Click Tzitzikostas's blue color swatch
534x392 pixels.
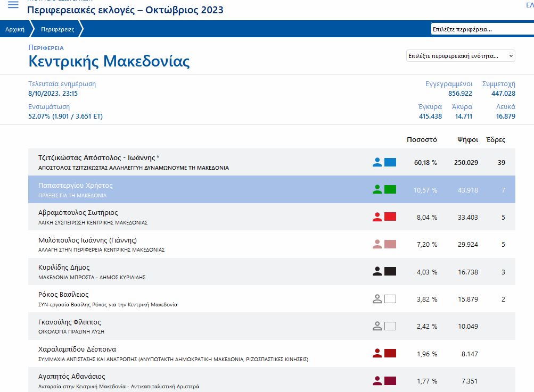click(x=390, y=162)
